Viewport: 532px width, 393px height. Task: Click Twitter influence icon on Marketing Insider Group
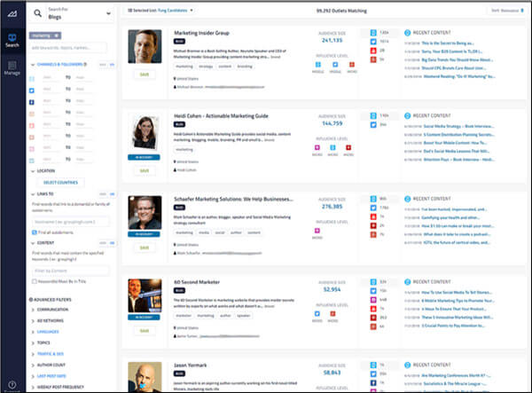335,65
